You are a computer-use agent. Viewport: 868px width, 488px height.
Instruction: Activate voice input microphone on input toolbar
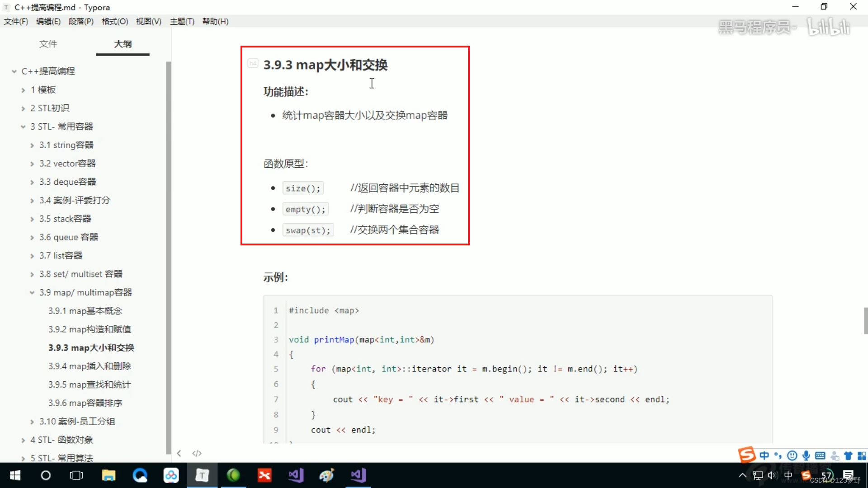pos(807,455)
